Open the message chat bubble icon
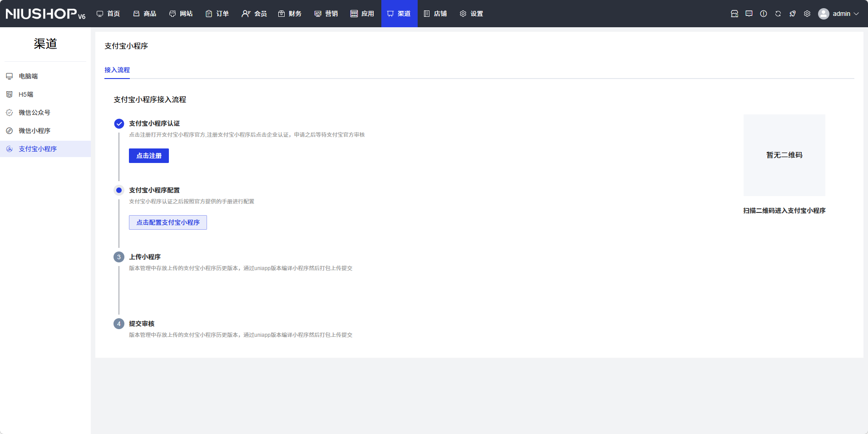The height and width of the screenshot is (434, 868). [x=749, y=14]
